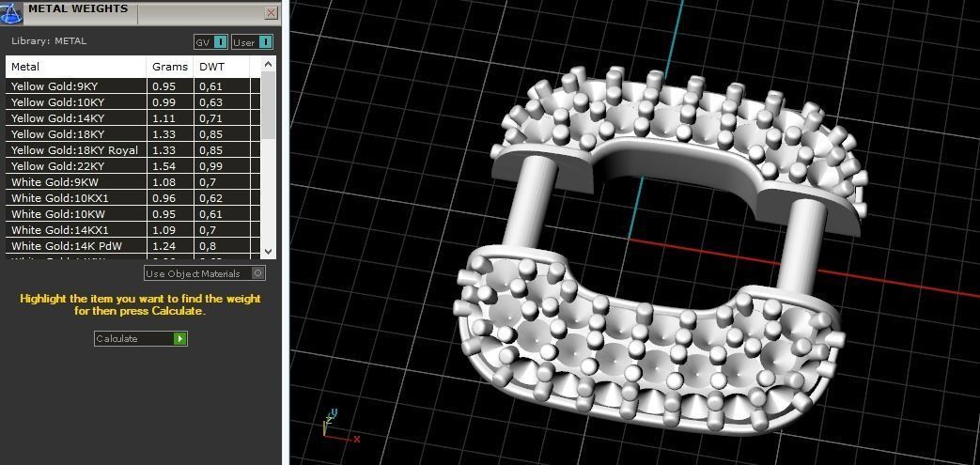Viewport: 980px width, 465px height.
Task: Close the Metal Weights panel
Action: [x=272, y=12]
